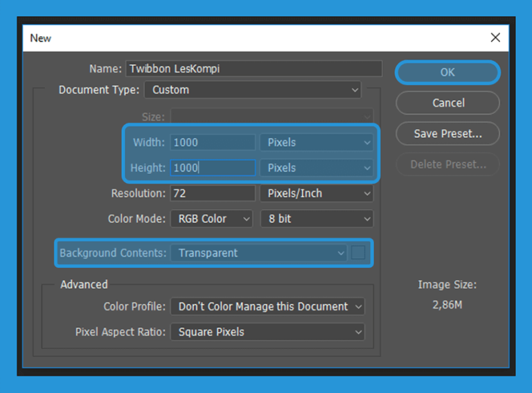532x393 pixels.
Task: Open the 8 bit depth dropdown
Action: 317,219
